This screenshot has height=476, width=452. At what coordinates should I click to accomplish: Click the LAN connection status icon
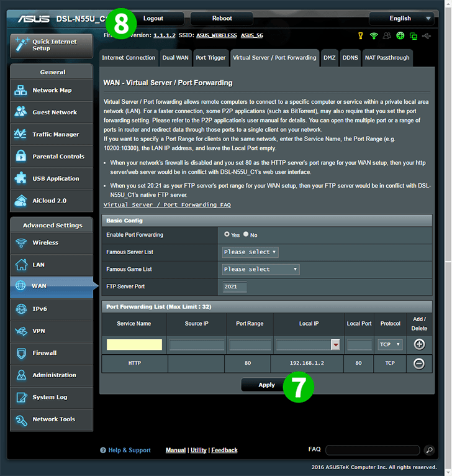pos(413,36)
